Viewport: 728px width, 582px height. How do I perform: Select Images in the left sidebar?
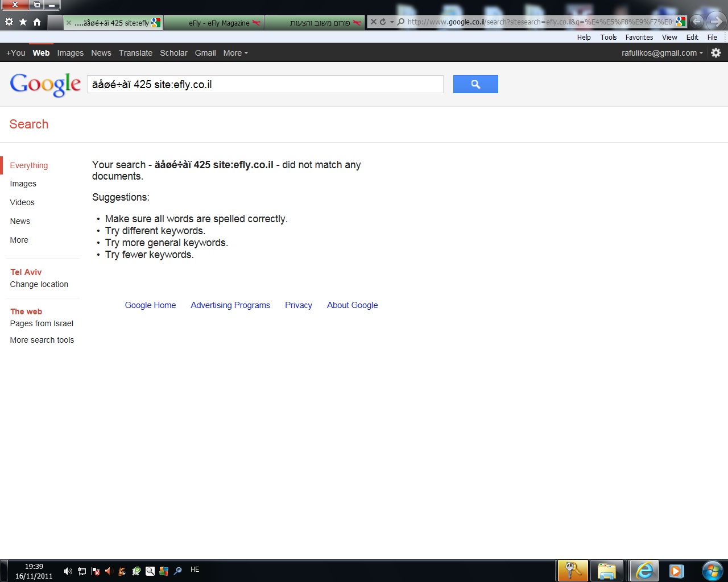click(x=23, y=184)
